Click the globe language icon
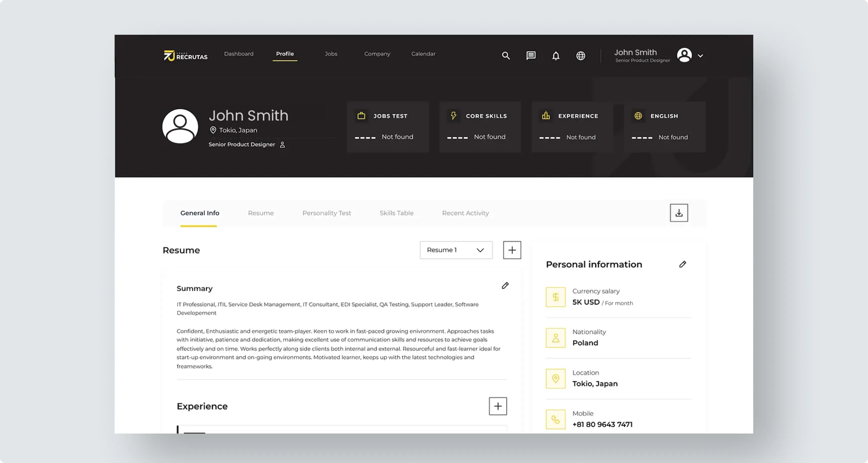 coord(580,56)
